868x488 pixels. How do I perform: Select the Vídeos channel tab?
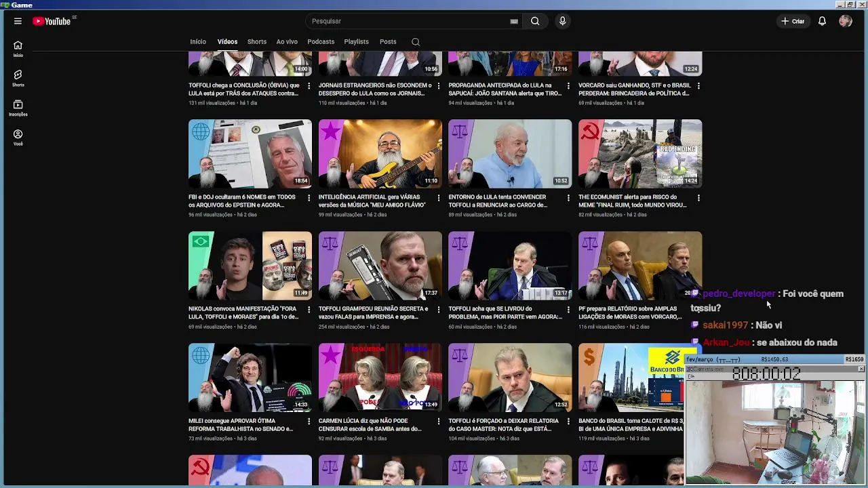[x=227, y=42]
